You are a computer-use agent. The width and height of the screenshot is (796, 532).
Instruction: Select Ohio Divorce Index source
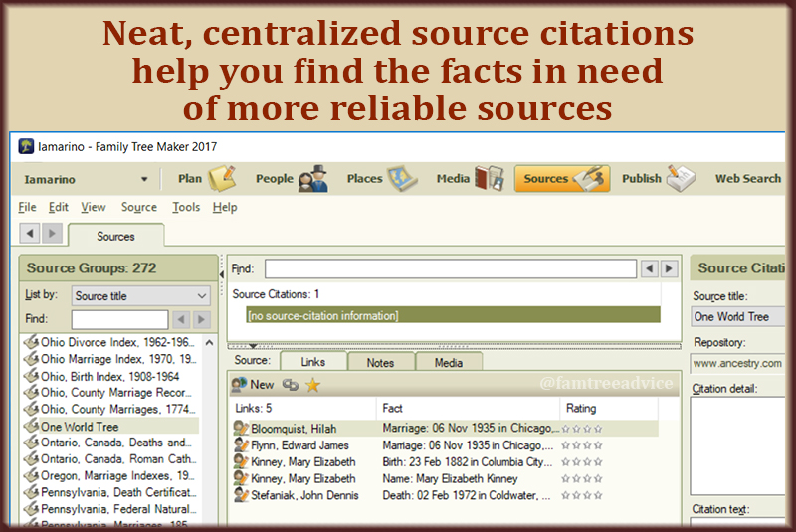pos(109,342)
